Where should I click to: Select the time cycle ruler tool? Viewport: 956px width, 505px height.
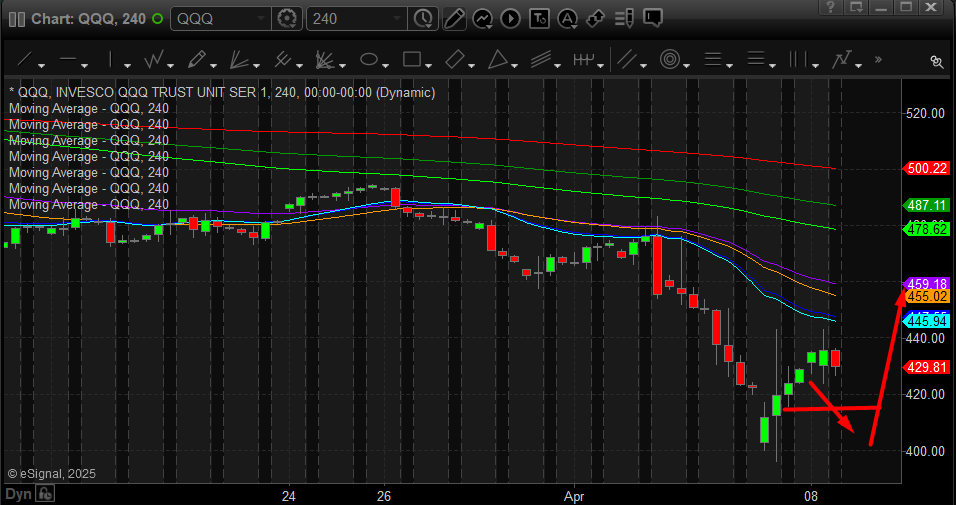(583, 60)
